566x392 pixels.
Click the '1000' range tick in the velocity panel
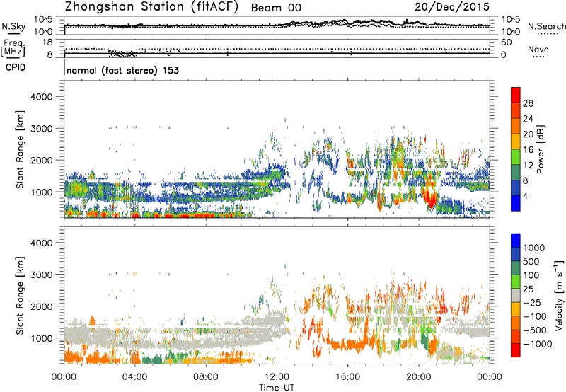(x=41, y=338)
